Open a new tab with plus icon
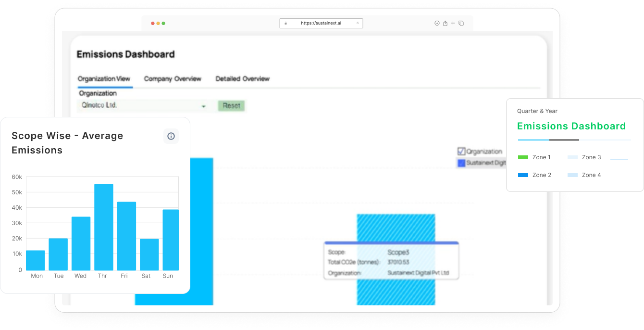This screenshot has height=330, width=644. (453, 23)
